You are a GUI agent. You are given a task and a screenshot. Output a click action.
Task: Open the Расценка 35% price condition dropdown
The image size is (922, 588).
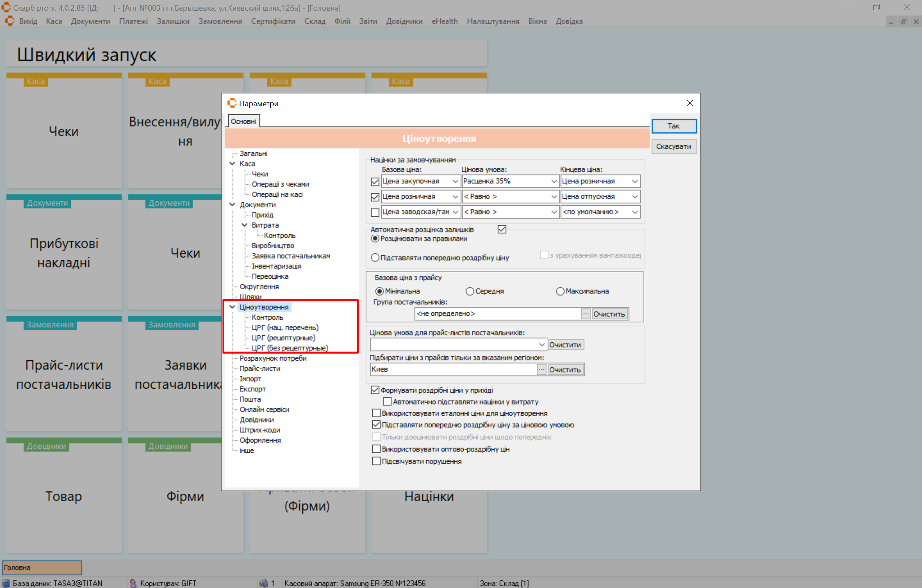[x=553, y=181]
